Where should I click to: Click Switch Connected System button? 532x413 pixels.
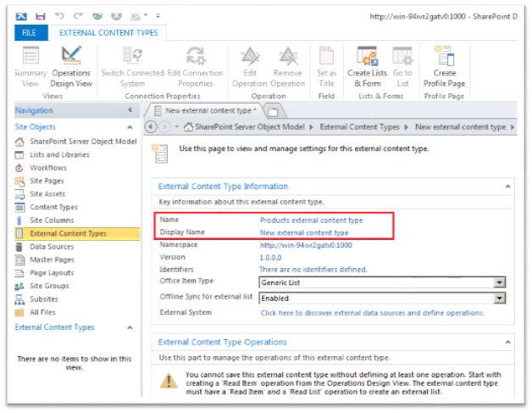(x=133, y=67)
